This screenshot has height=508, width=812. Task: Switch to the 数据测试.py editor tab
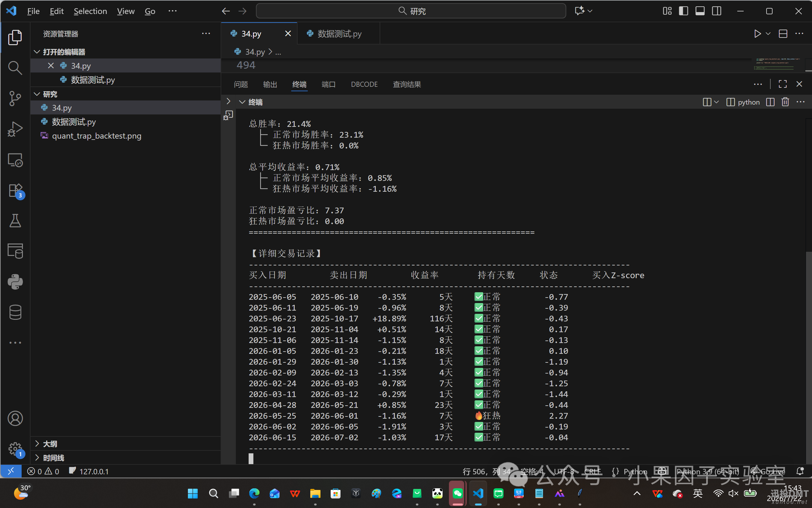point(339,34)
